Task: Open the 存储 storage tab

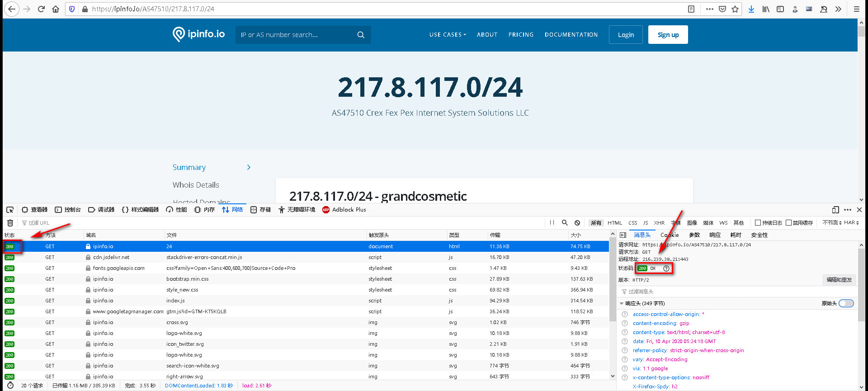Action: click(261, 210)
